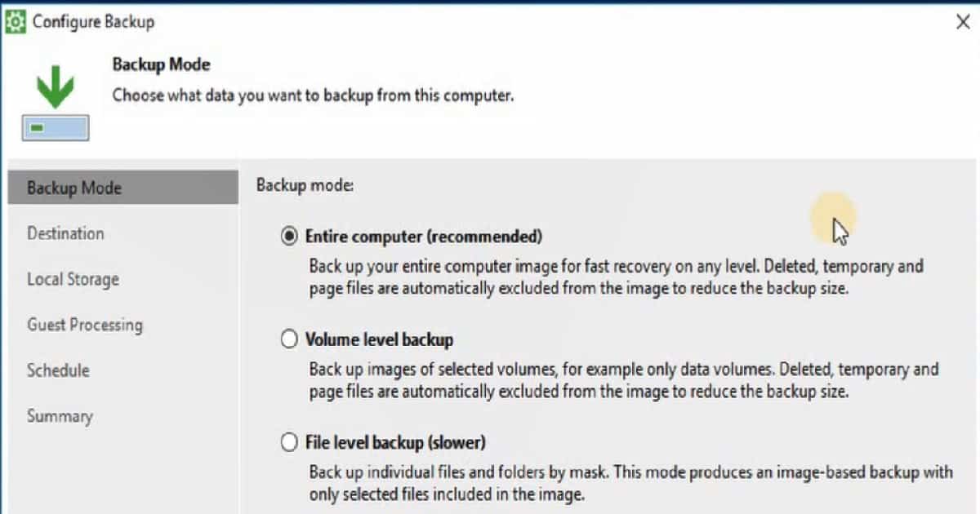The height and width of the screenshot is (514, 980).
Task: Click the 'Backup mode:' section label
Action: tap(305, 185)
